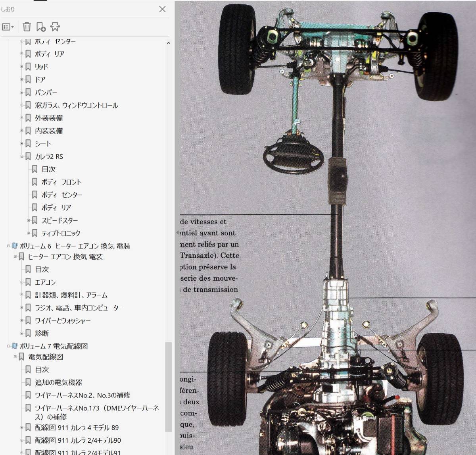Open ボディ フロント bookmark under カレラ2 RS

(61, 182)
